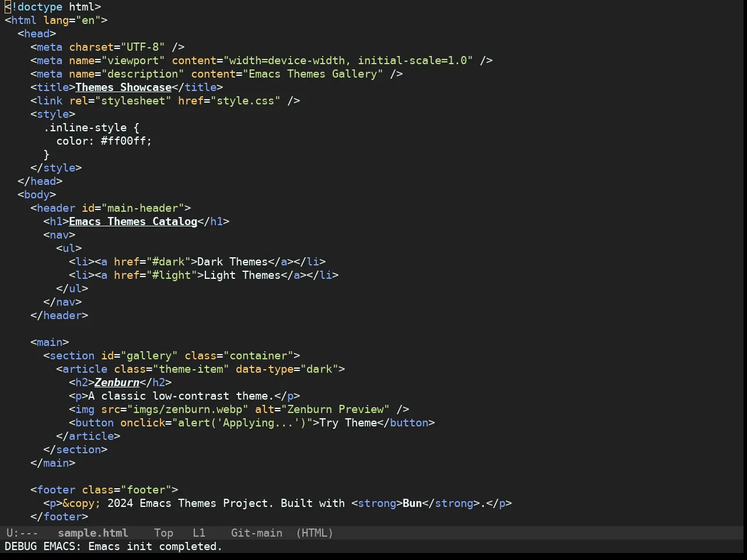Click the closing </head> tag

pos(40,181)
